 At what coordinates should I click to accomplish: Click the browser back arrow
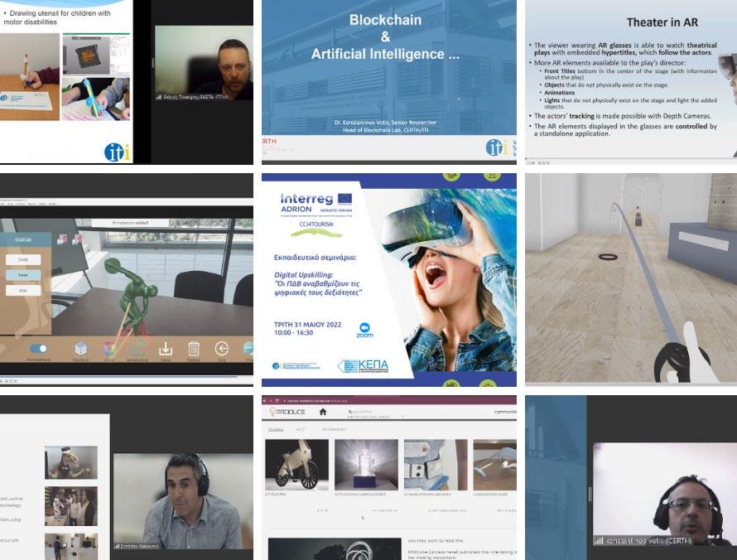pyautogui.click(x=265, y=401)
